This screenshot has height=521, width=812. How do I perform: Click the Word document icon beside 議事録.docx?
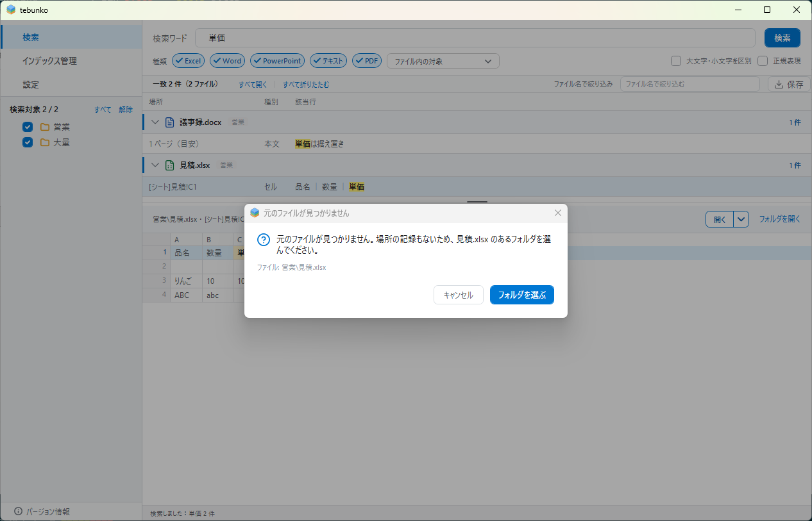tap(169, 122)
